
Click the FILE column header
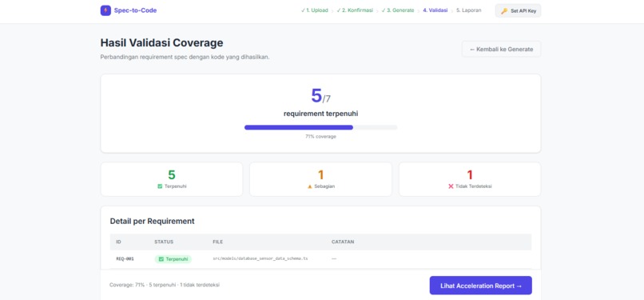217,242
